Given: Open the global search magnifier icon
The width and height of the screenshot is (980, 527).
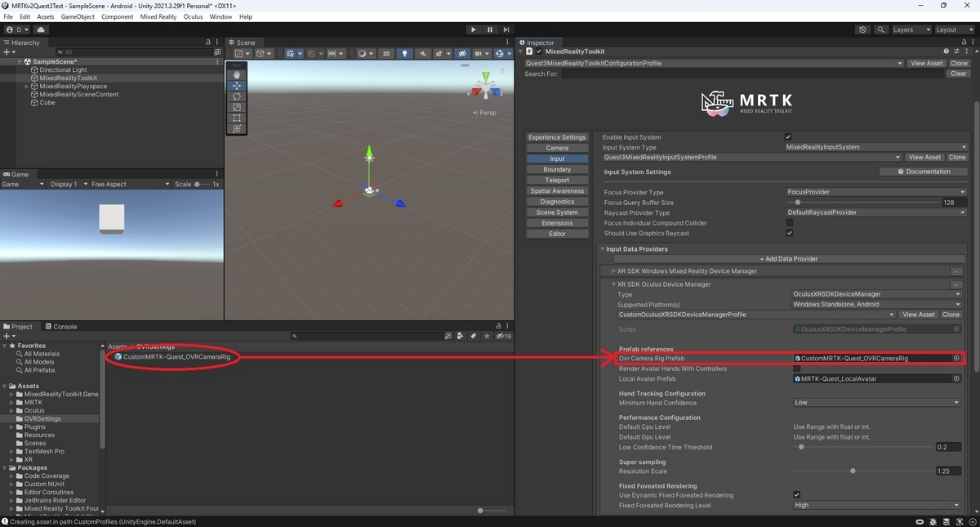Looking at the screenshot, I should pyautogui.click(x=880, y=29).
